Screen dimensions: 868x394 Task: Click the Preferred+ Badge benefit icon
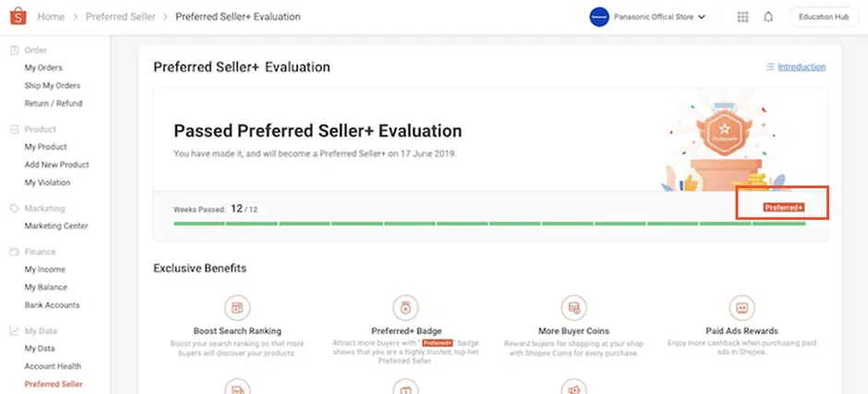point(405,307)
